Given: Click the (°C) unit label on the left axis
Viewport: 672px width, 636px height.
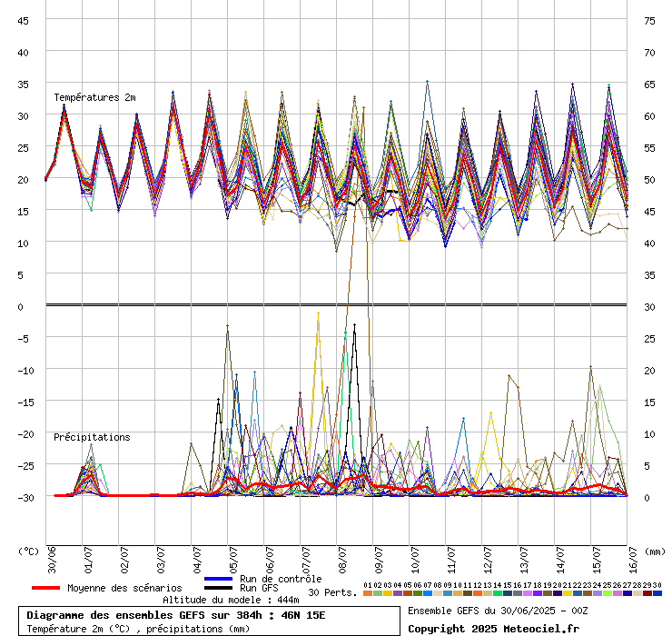Looking at the screenshot, I should (x=29, y=551).
